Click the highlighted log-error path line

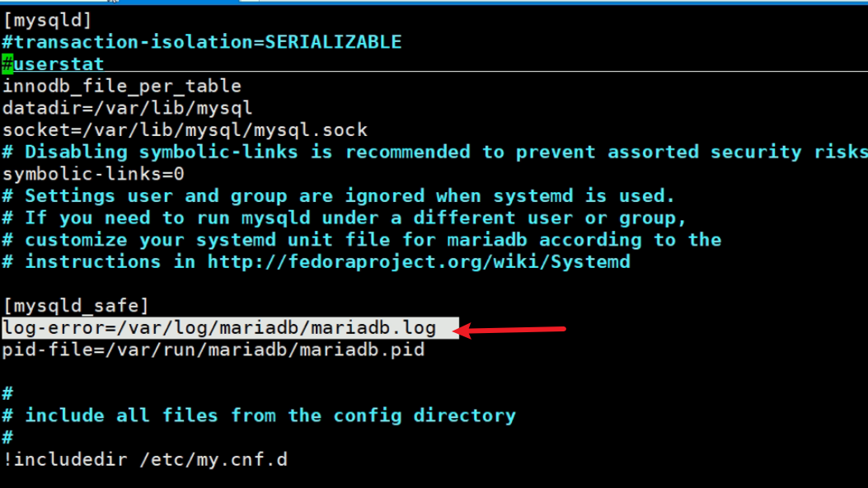click(x=219, y=328)
